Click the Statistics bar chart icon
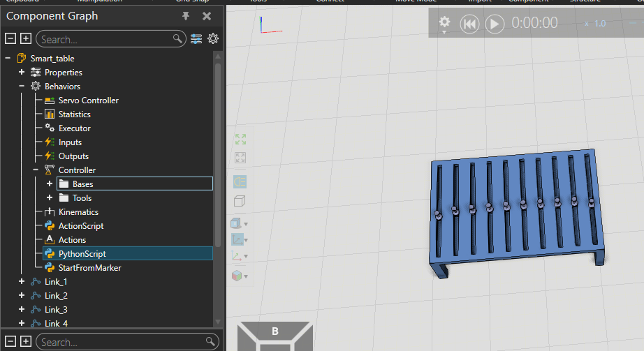Image resolution: width=644 pixels, height=351 pixels. [x=50, y=114]
